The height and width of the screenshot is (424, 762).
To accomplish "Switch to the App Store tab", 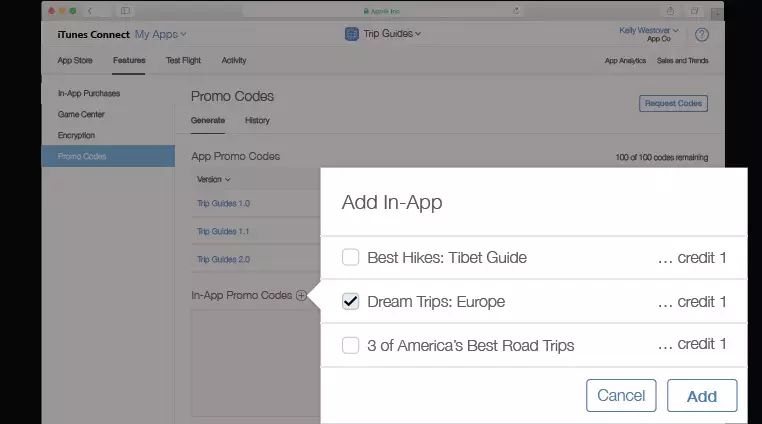I will pyautogui.click(x=75, y=60).
